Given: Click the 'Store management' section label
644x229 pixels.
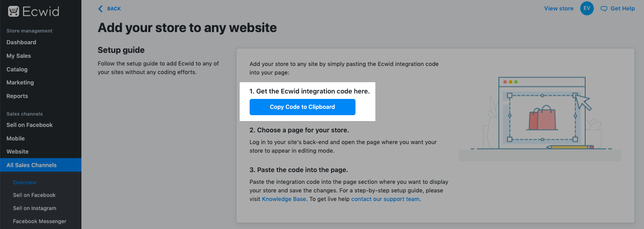Looking at the screenshot, I should pos(29,31).
